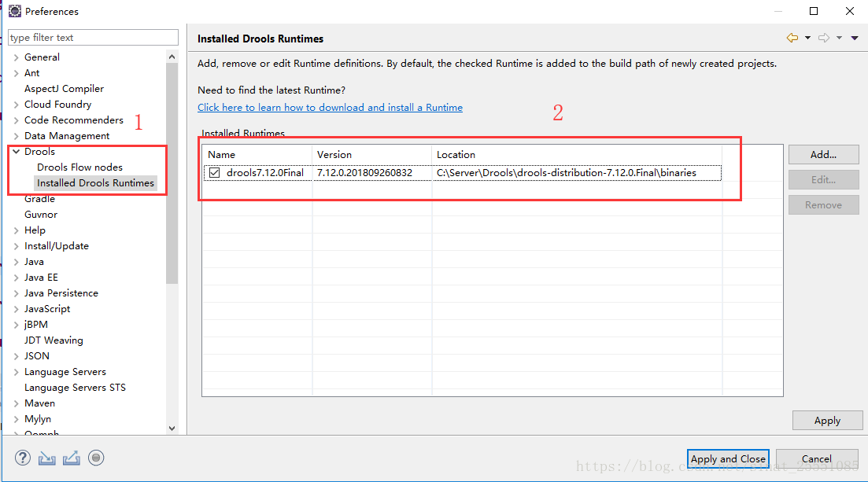Expand the jBPM tree node
This screenshot has height=482, width=868.
[16, 325]
